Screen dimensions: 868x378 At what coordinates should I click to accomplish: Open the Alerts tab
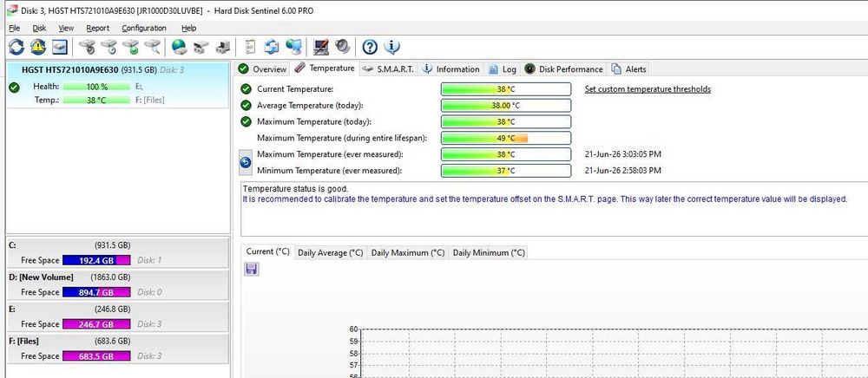pos(628,69)
